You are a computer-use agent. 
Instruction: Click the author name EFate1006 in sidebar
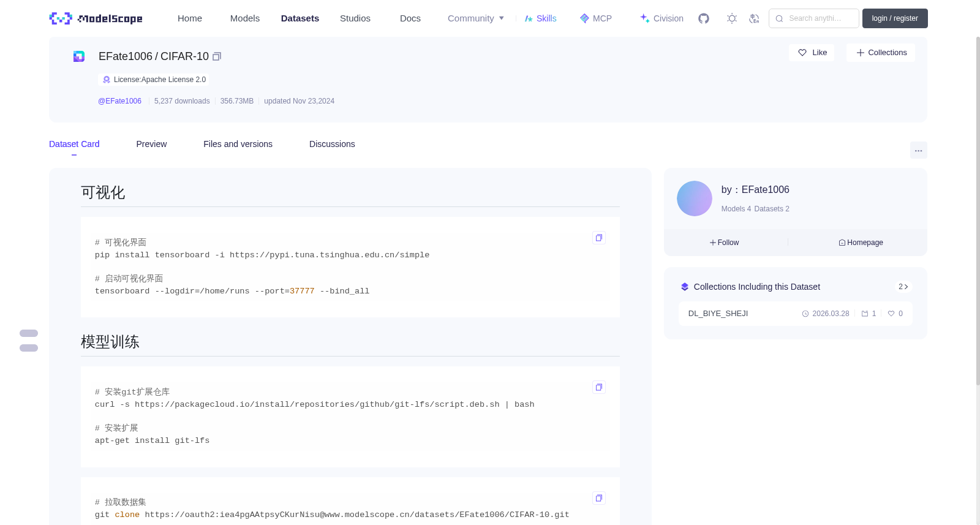pyautogui.click(x=765, y=190)
